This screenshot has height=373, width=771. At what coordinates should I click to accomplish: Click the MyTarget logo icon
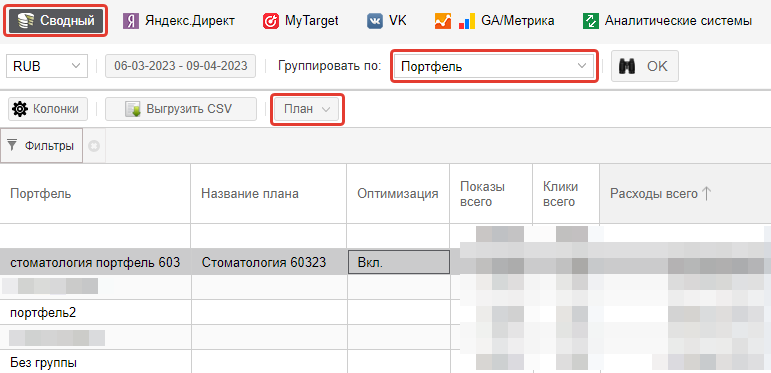point(271,21)
